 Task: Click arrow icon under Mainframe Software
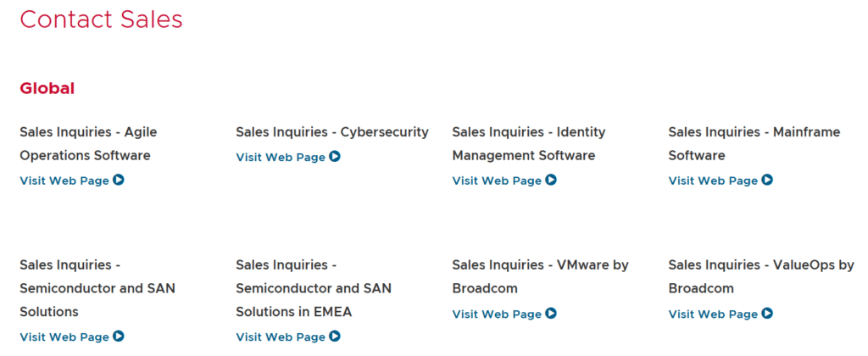point(767,180)
